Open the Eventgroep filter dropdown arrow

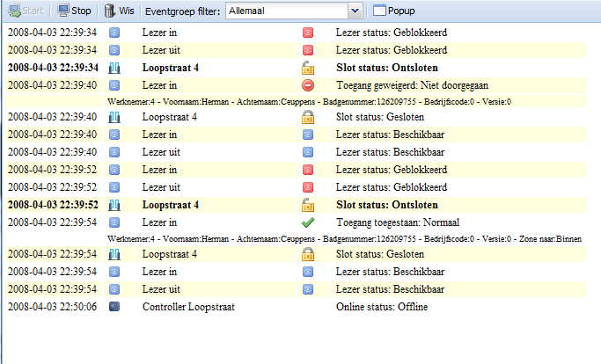(355, 11)
